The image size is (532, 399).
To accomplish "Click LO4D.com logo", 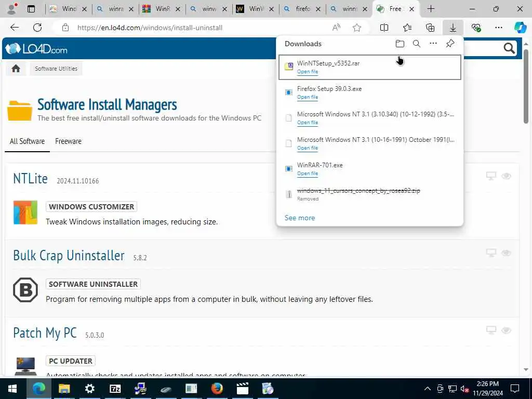I will (36, 49).
